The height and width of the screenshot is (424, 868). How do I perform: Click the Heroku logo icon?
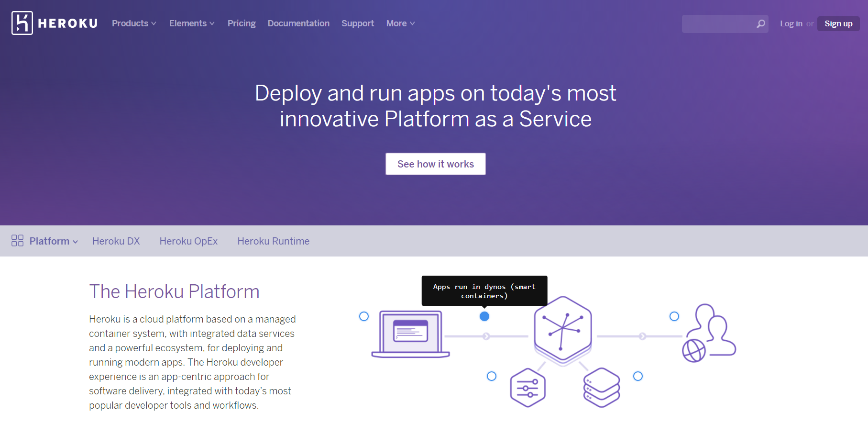pos(22,23)
